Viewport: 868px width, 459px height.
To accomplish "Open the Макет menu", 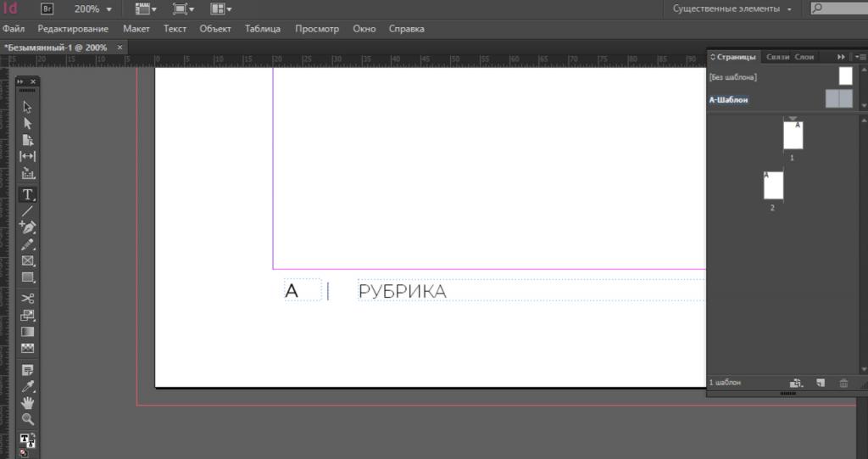I will (x=136, y=29).
